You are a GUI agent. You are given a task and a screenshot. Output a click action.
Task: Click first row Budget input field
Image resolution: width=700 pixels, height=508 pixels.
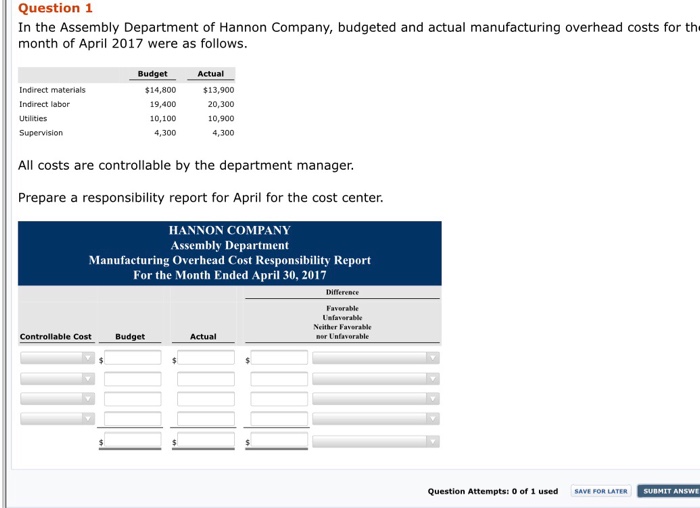[133, 358]
